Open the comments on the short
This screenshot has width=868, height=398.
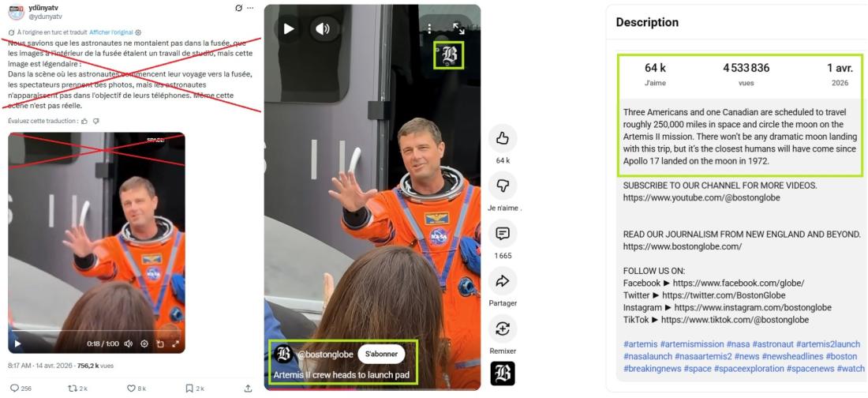pyautogui.click(x=502, y=234)
